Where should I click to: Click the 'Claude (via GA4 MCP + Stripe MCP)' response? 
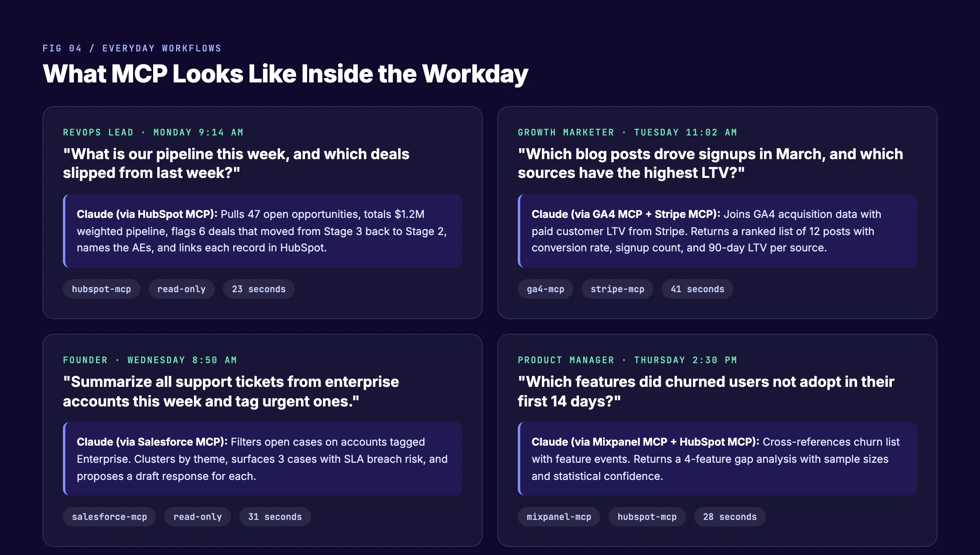coord(717,231)
